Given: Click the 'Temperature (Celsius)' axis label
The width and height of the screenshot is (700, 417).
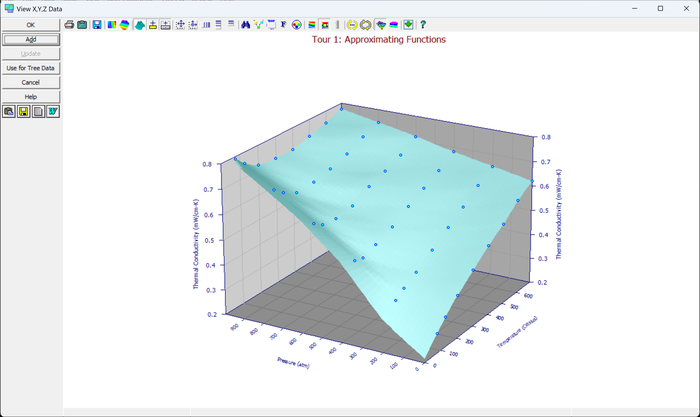Looking at the screenshot, I should pos(517,332).
